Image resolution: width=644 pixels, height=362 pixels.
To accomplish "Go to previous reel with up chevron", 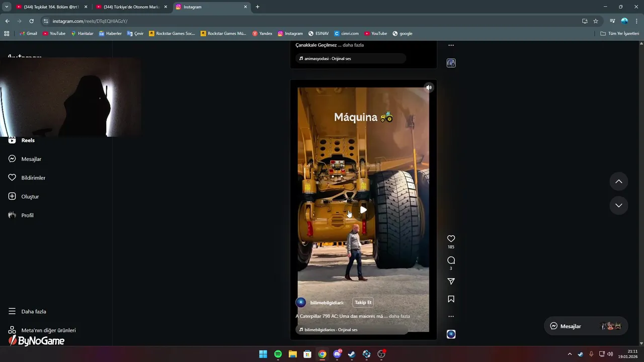I will (x=619, y=182).
